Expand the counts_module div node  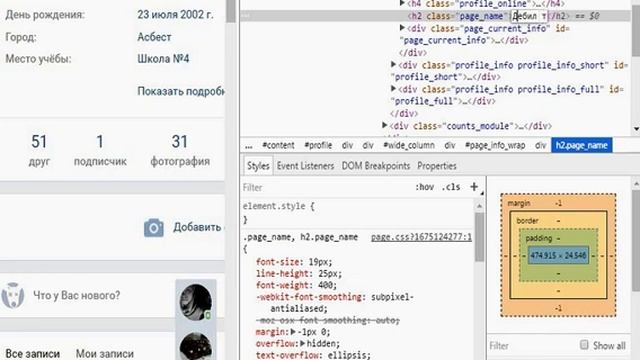coord(384,125)
